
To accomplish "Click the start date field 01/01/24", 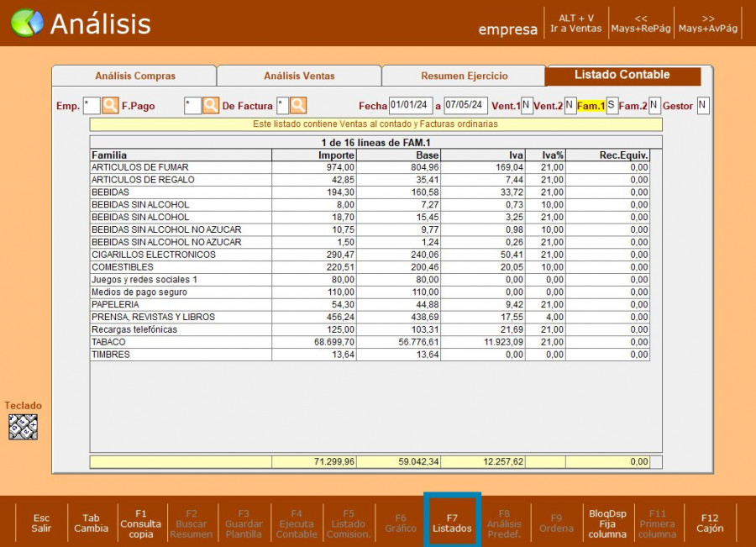I will (x=410, y=105).
